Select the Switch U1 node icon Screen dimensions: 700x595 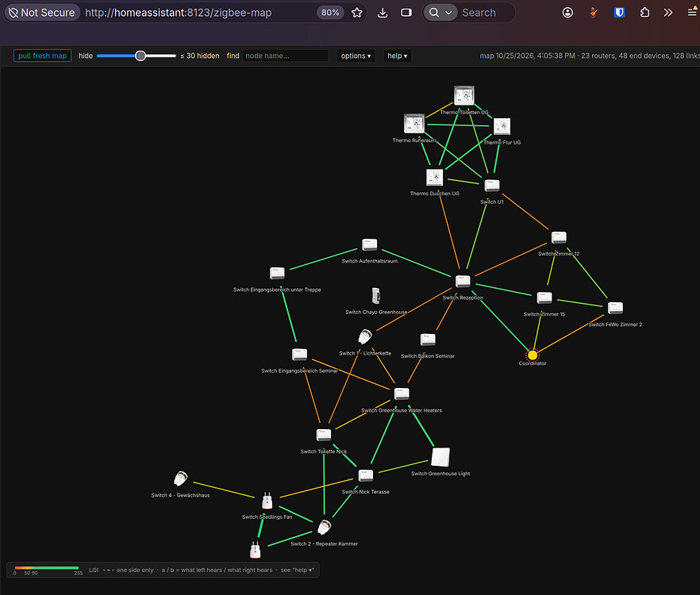click(492, 185)
